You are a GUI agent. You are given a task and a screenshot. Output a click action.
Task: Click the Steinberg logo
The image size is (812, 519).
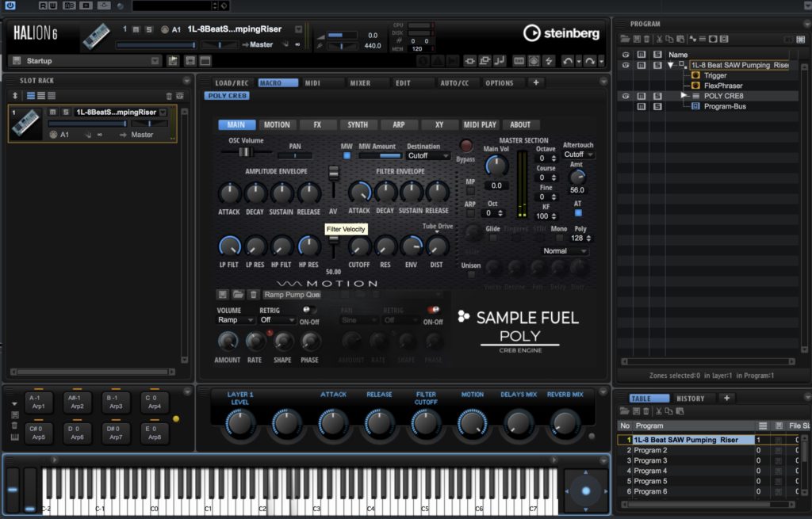tap(561, 33)
